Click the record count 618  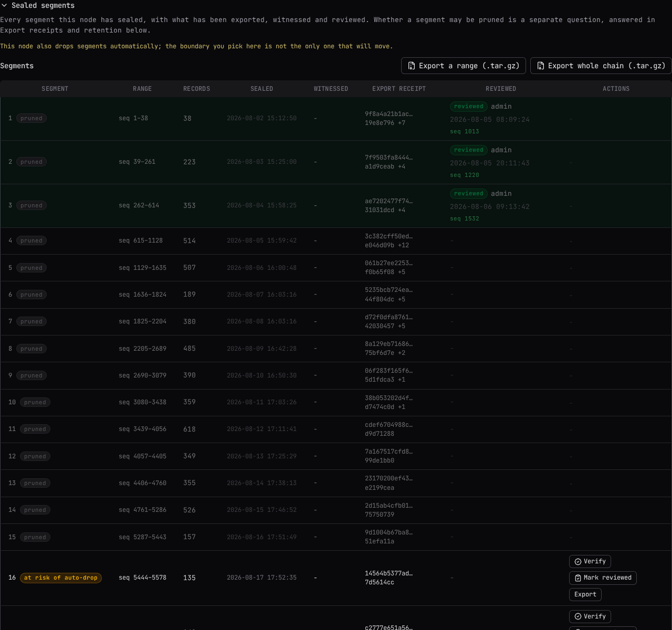190,429
